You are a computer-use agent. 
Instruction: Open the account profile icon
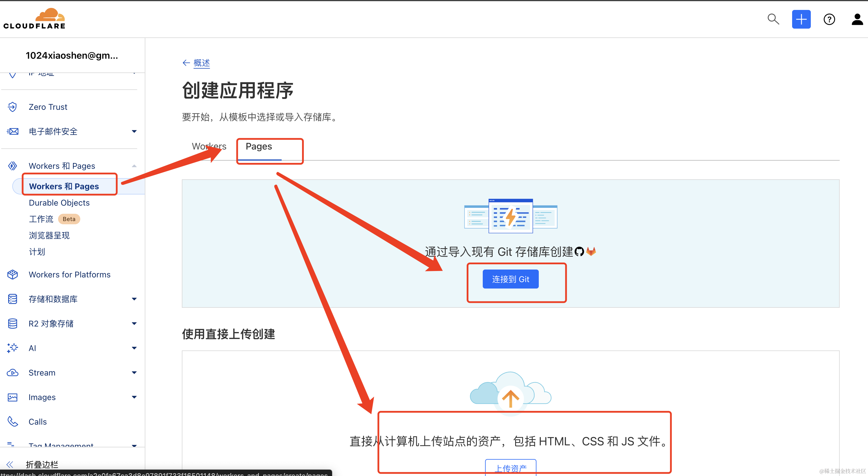pos(857,19)
